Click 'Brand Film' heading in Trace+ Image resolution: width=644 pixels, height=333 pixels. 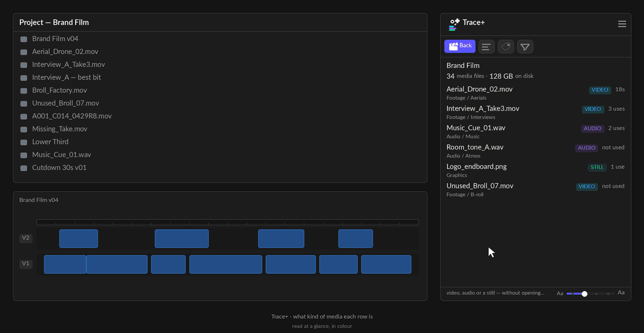click(463, 66)
